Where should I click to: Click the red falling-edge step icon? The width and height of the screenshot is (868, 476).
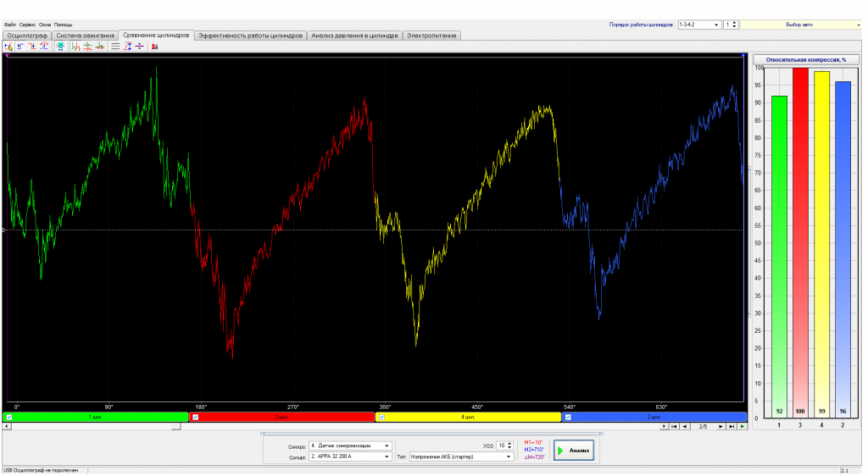(32, 47)
